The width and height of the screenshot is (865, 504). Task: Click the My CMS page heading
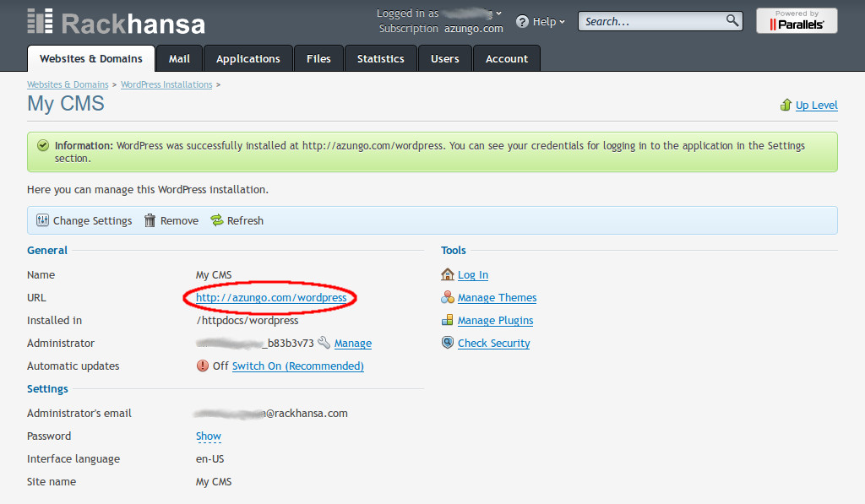click(x=66, y=104)
